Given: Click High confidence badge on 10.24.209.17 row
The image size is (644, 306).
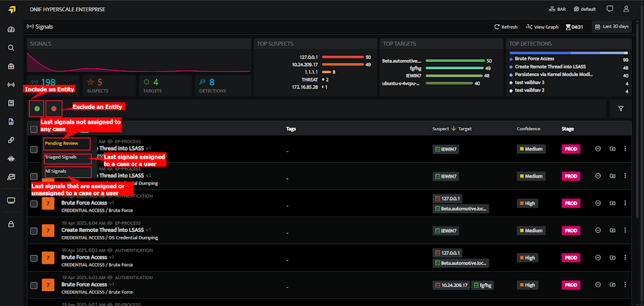Looking at the screenshot, I should tap(528, 284).
